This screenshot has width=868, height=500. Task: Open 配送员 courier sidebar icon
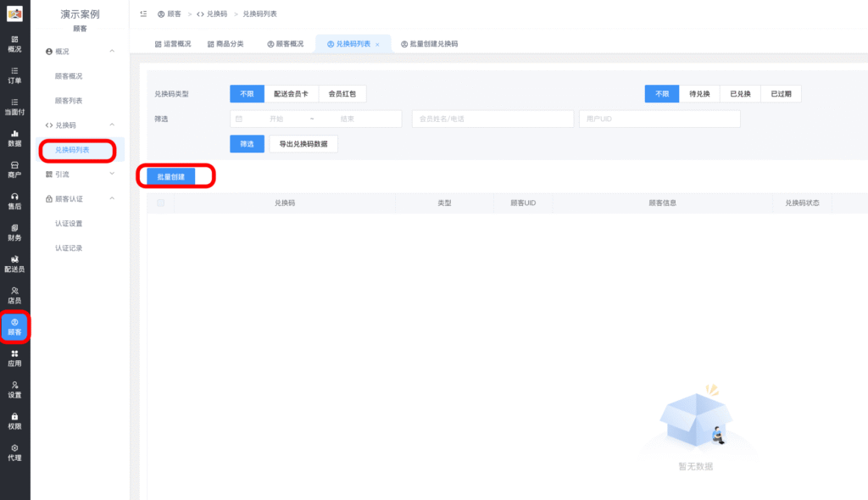pos(14,264)
